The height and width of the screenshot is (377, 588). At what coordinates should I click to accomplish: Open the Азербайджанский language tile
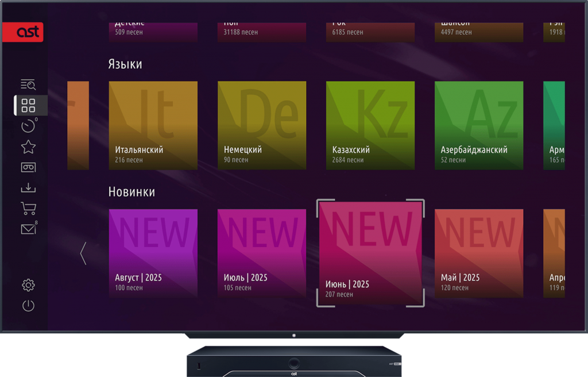pos(478,125)
